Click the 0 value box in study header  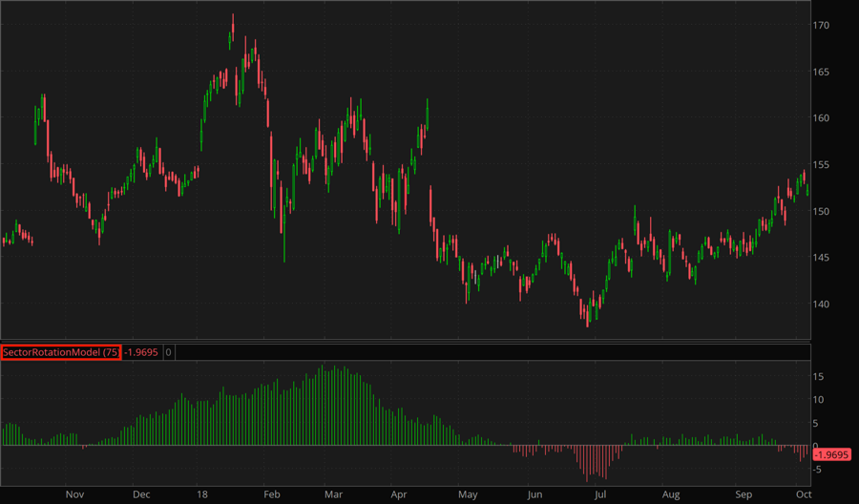click(169, 352)
